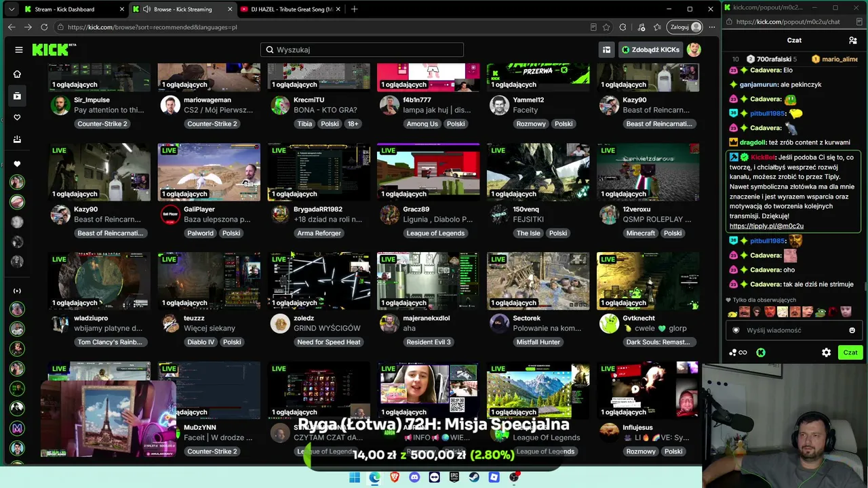Click the chat identity badge icon
Viewport: 868px width, 488px height.
click(x=736, y=330)
